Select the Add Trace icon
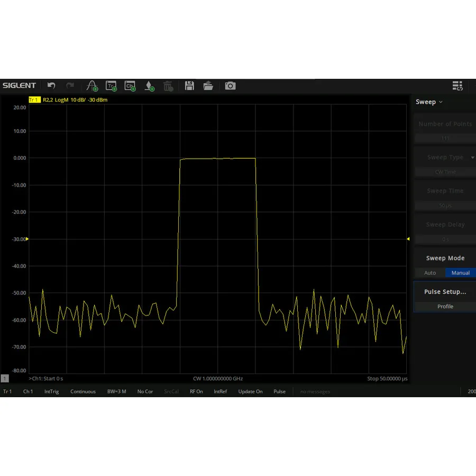 pyautogui.click(x=111, y=86)
